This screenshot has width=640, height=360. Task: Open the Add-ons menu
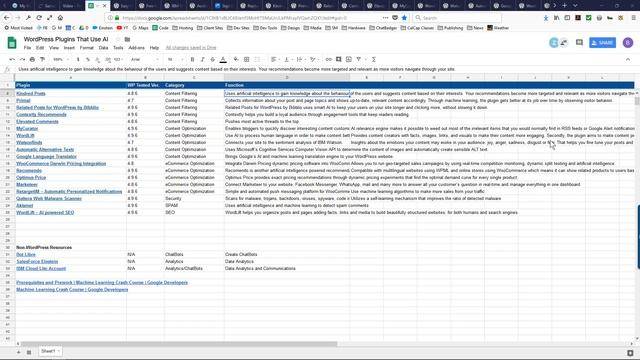click(x=136, y=48)
